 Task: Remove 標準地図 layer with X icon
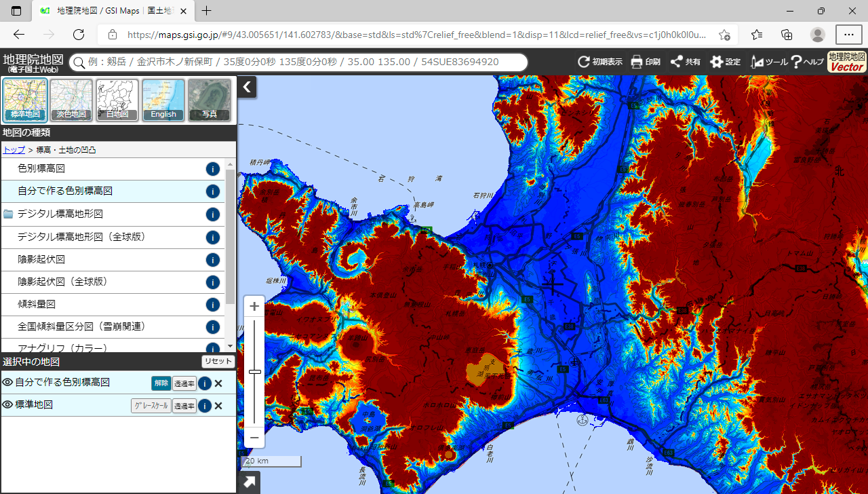pyautogui.click(x=218, y=406)
